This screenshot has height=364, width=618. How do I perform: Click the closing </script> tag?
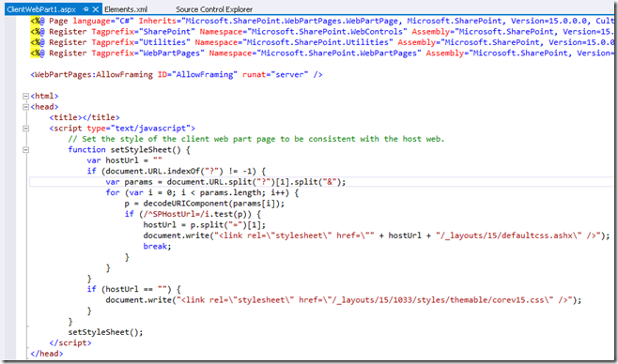(x=70, y=342)
